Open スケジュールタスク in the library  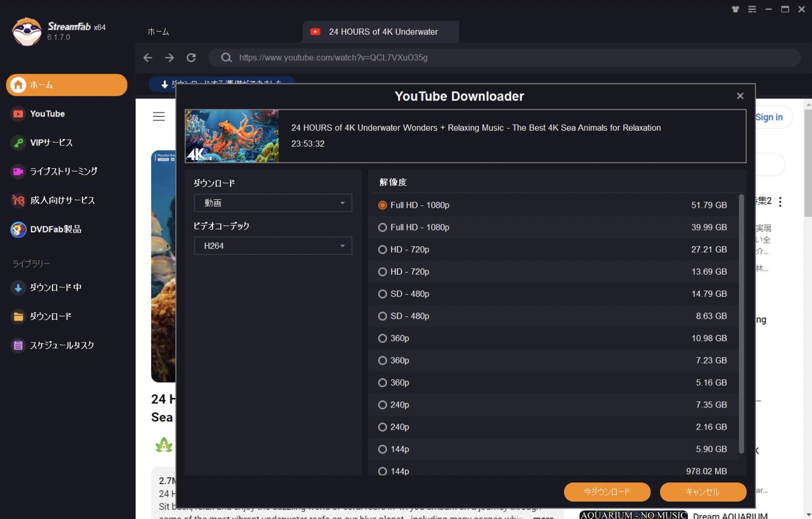pos(53,345)
